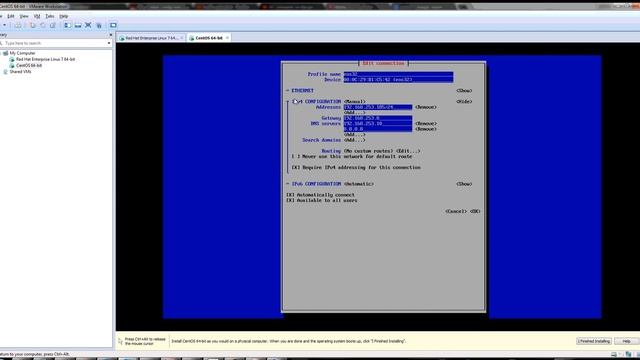The height and width of the screenshot is (360, 640).
Task: Click the unity mode toolbar icon
Action: tap(99, 25)
